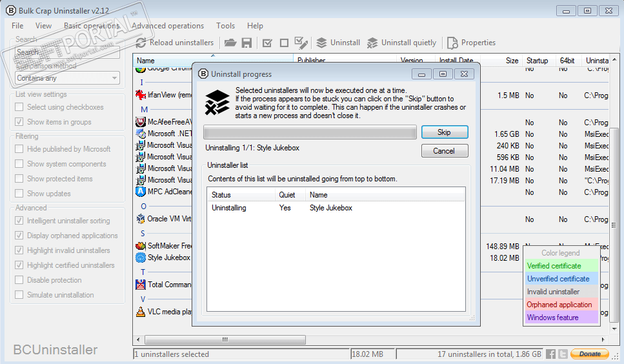Collapse the V group header
Viewport: 624px width, 364px height.
[143, 299]
